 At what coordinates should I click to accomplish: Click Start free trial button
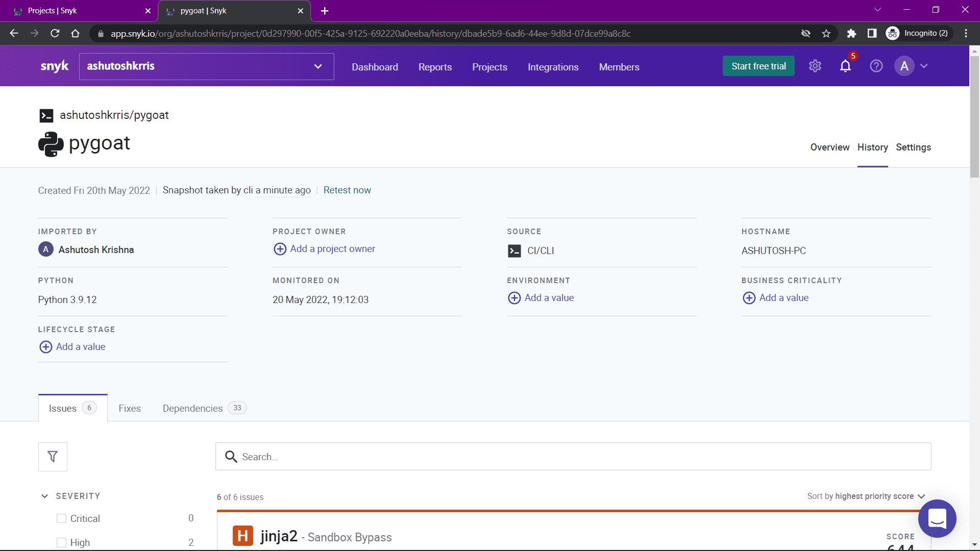(758, 66)
